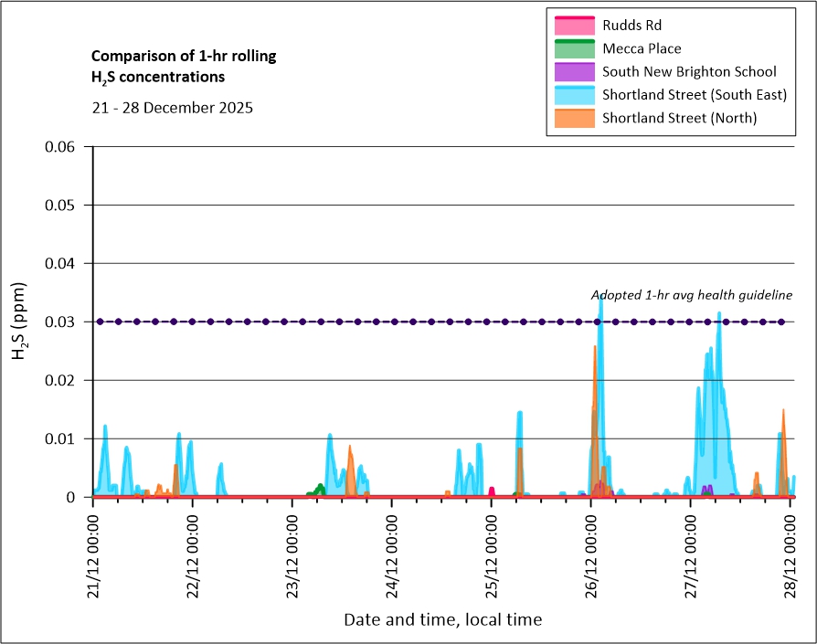Click the 24/12 00:00 x-axis date label
Screen dimensions: 817x644
point(392,551)
